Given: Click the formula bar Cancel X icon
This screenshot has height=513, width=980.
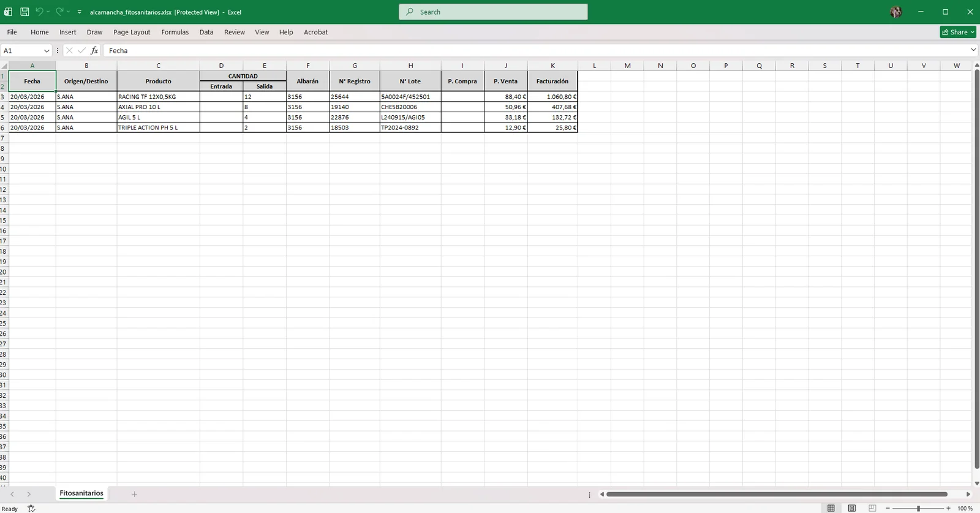Looking at the screenshot, I should coord(69,50).
